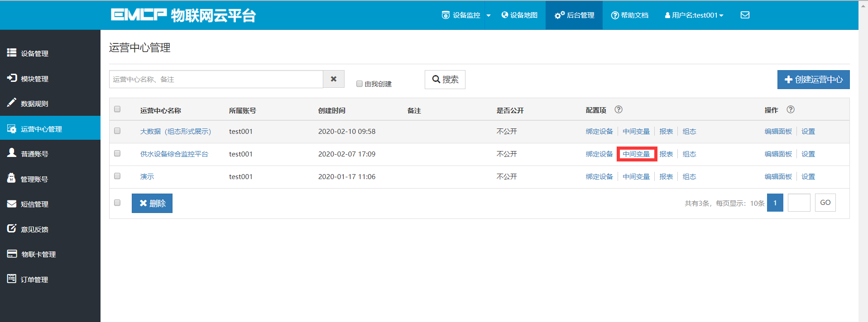
Task: Click the 运营中心名称、备注 search input
Action: click(216, 79)
